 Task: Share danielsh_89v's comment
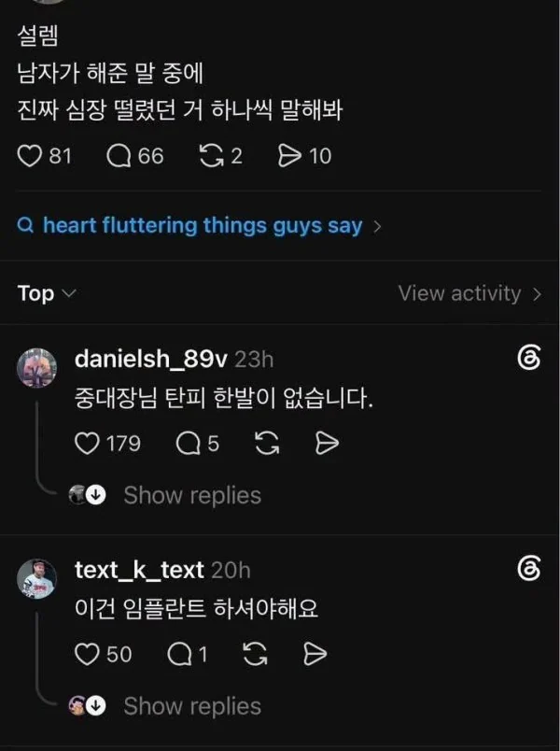[x=327, y=444]
